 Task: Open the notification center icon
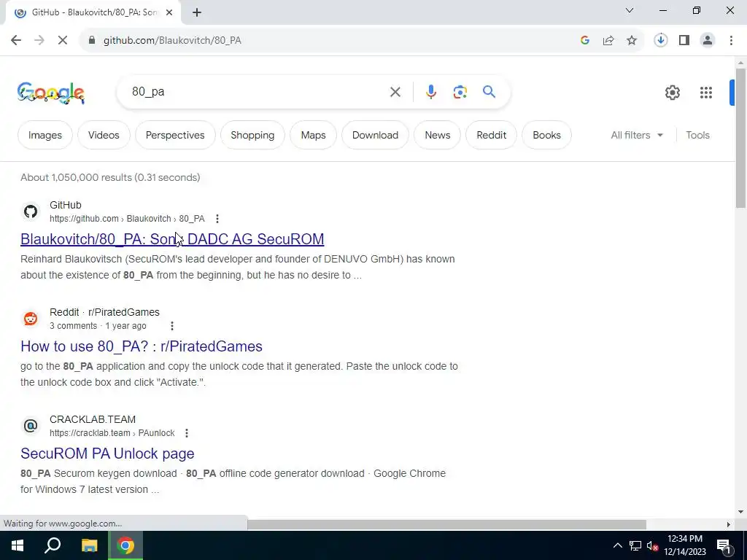click(x=723, y=545)
